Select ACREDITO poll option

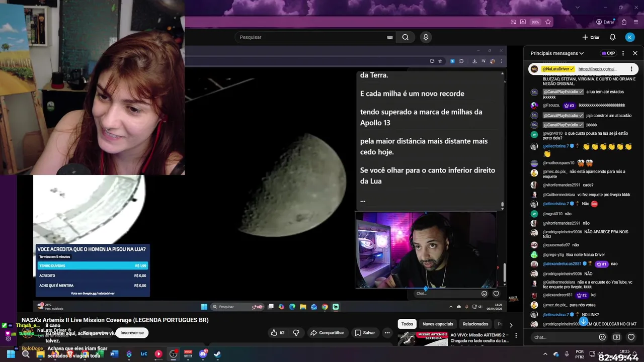pos(93,276)
